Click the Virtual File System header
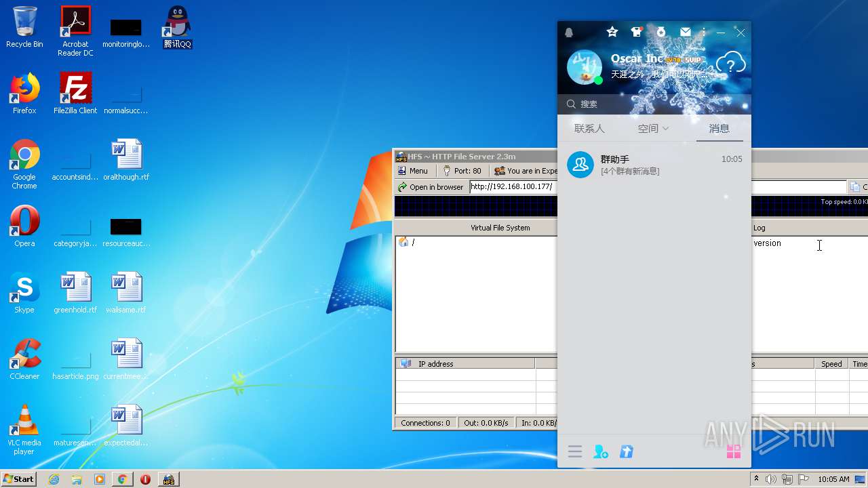The width and height of the screenshot is (868, 488). point(500,228)
